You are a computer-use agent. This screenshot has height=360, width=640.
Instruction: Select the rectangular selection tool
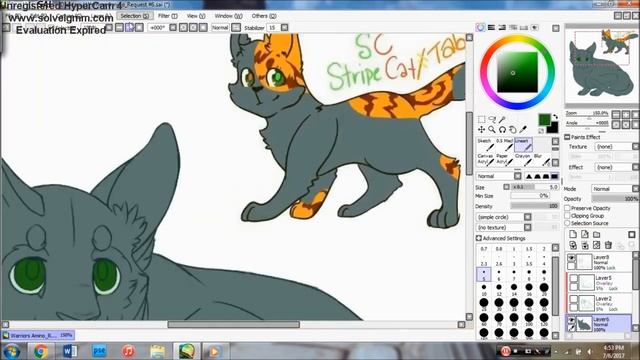click(x=482, y=119)
